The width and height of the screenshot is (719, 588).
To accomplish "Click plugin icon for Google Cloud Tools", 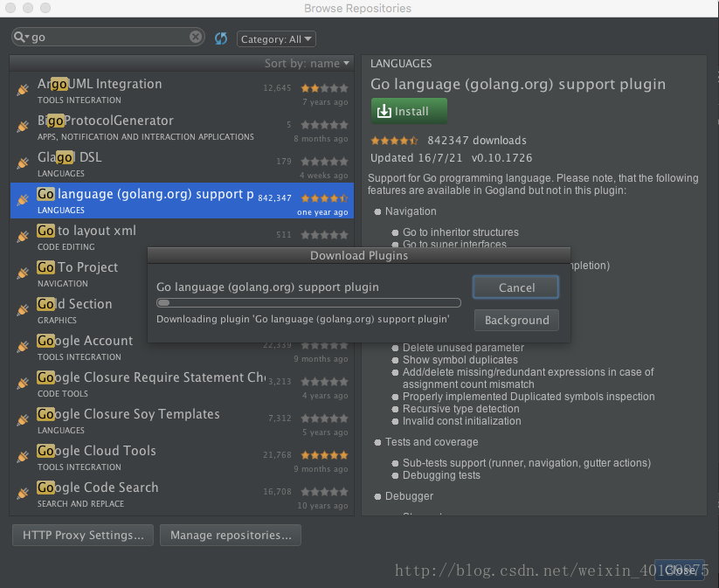I will pos(23,457).
